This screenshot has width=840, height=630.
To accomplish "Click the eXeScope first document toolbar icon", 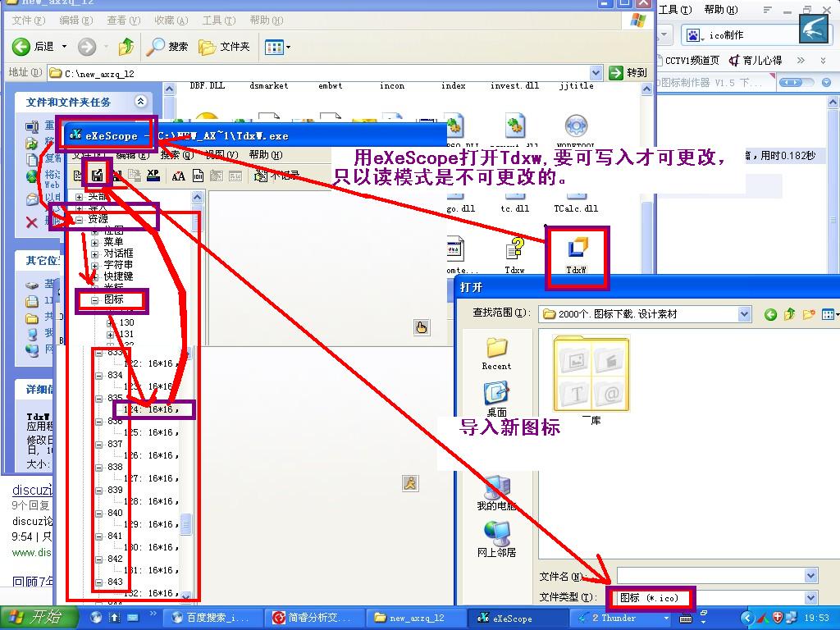I will point(78,176).
